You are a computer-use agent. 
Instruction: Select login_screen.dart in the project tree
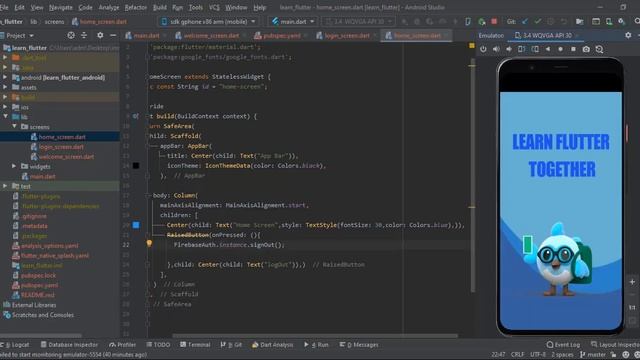tap(61, 147)
